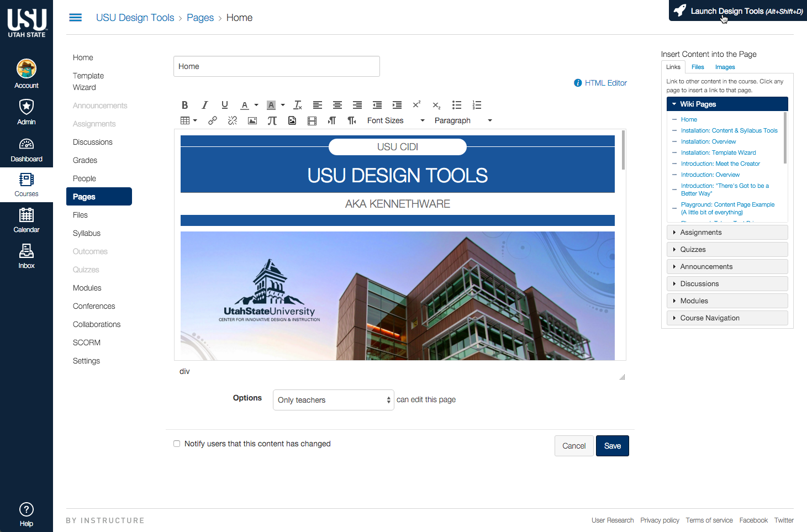Image resolution: width=807 pixels, height=532 pixels.
Task: Expand the Quizzes accordion section
Action: [727, 250]
